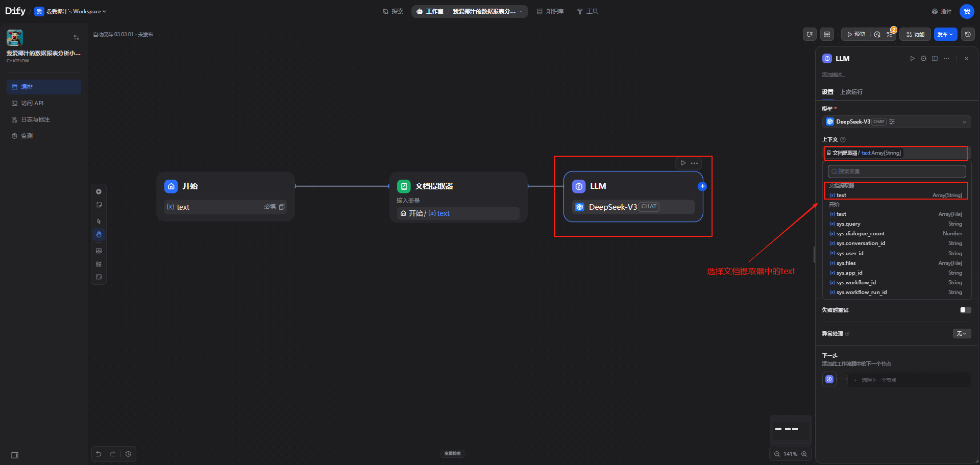
Task: Open run history clock icon next to Preview
Action: tap(877, 34)
